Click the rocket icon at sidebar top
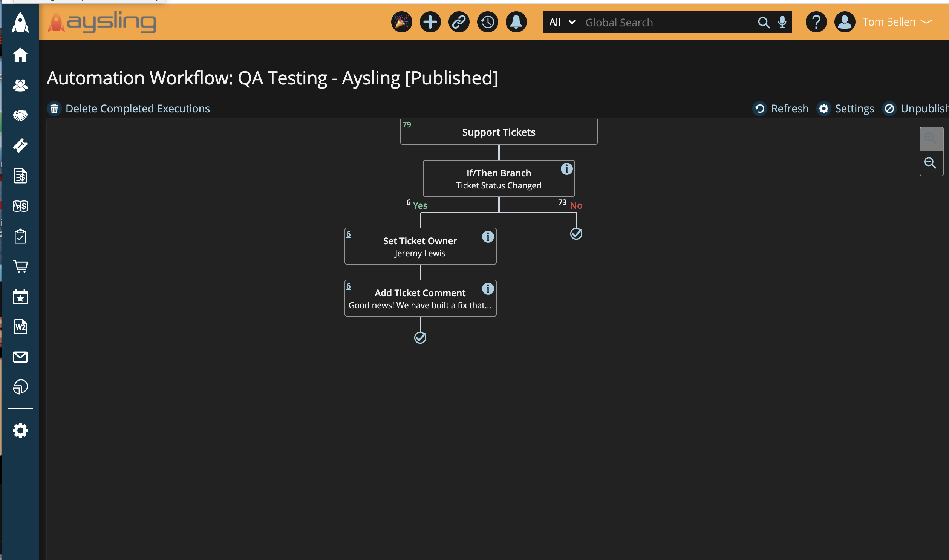The height and width of the screenshot is (560, 949). click(x=20, y=22)
